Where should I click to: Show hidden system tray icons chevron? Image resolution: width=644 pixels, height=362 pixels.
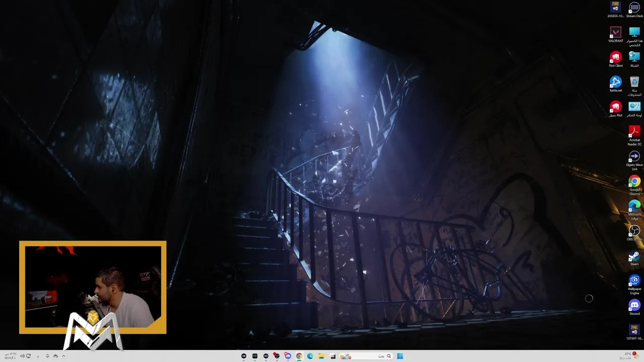63,356
